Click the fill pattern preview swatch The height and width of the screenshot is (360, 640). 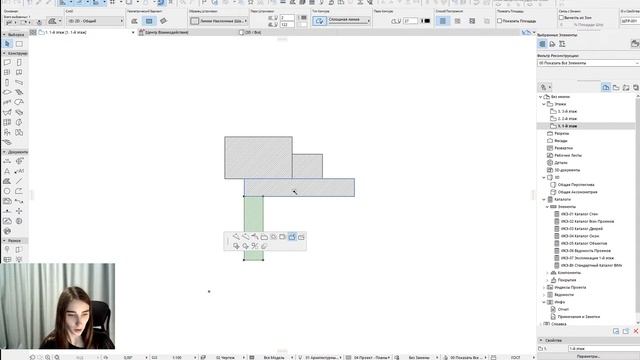195,21
